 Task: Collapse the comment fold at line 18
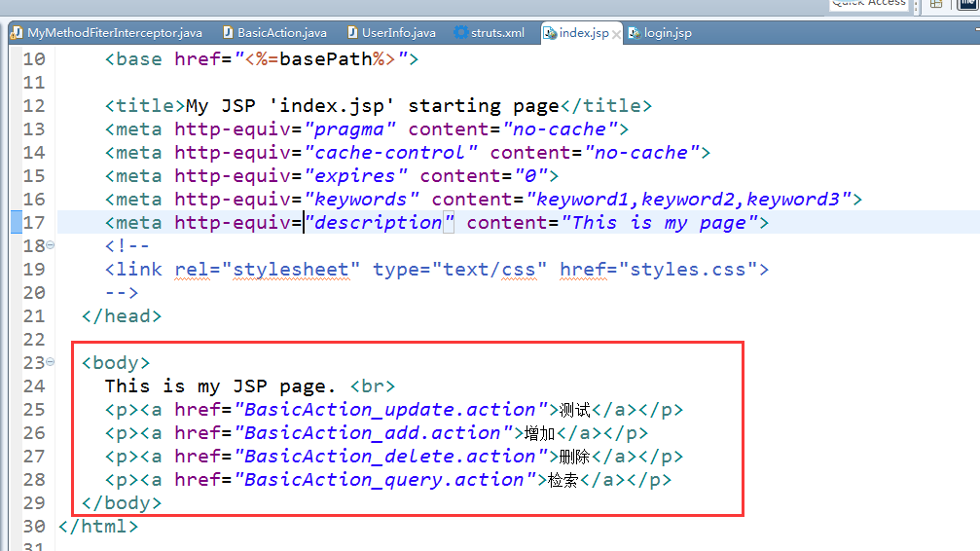tap(50, 245)
